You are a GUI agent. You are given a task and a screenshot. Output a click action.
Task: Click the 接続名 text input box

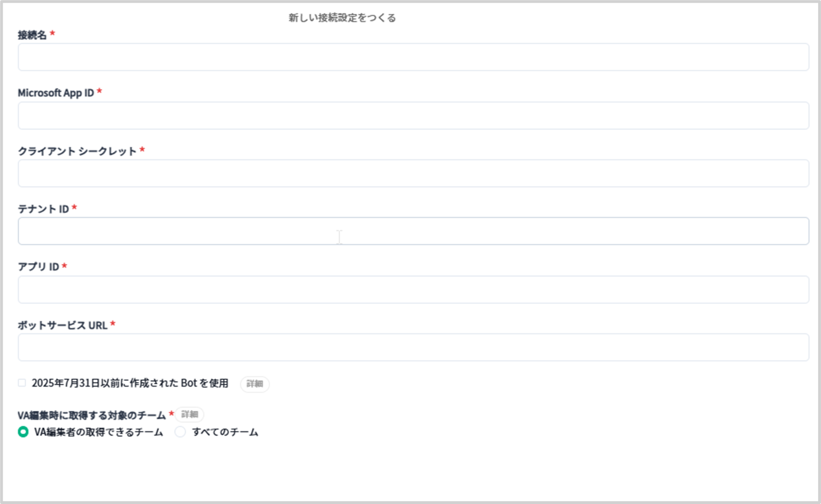point(413,58)
